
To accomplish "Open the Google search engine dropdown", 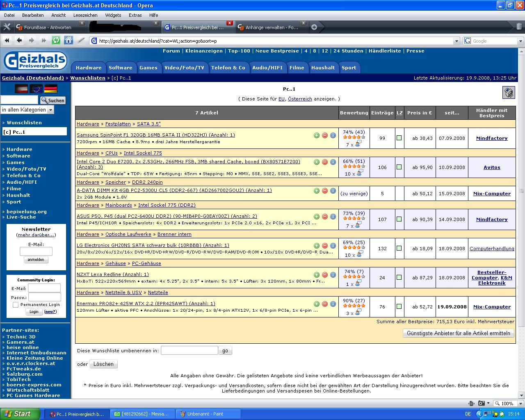I will coord(520,41).
